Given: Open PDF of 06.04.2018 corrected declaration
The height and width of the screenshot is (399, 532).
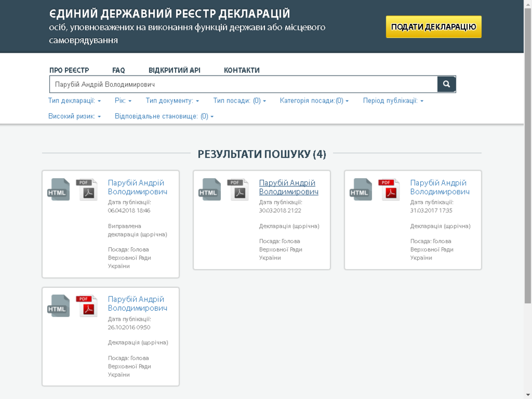Looking at the screenshot, I should (x=88, y=190).
